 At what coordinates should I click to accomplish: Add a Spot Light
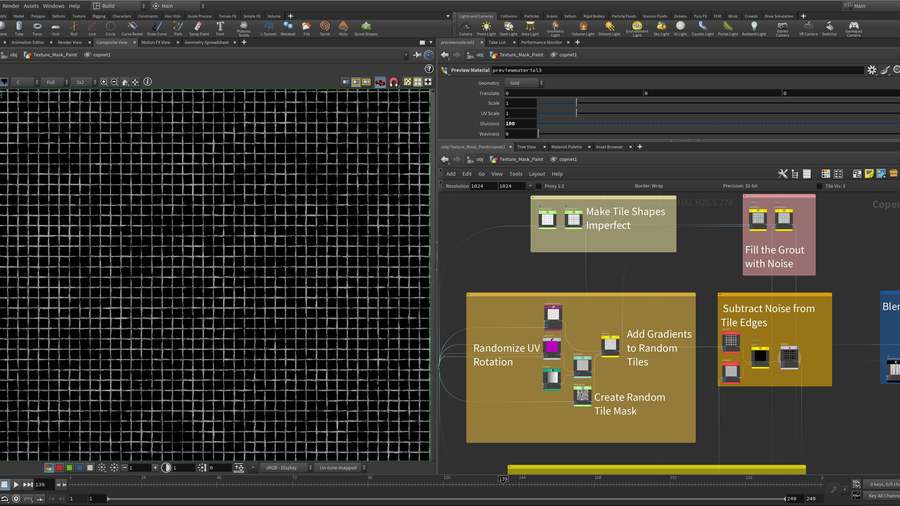coord(508,28)
